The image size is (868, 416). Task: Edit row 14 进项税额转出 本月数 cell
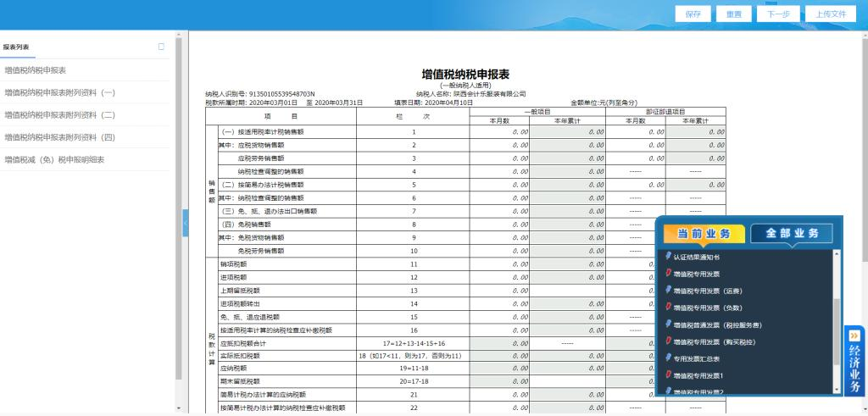click(x=499, y=304)
